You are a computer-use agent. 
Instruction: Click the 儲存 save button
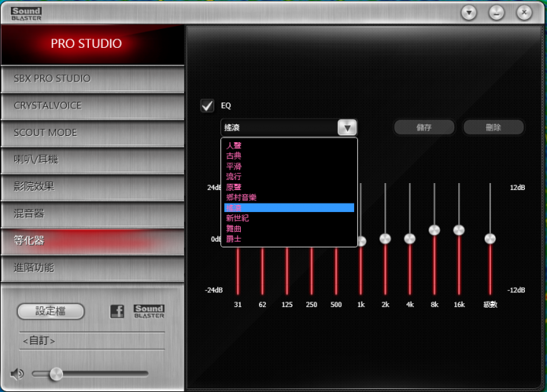[424, 128]
